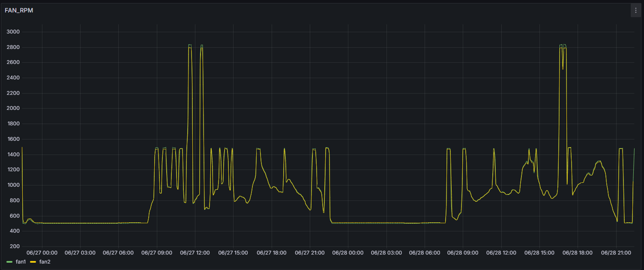644x270 pixels.
Task: Click the 06/27 12:00 time axis label
Action: point(195,253)
